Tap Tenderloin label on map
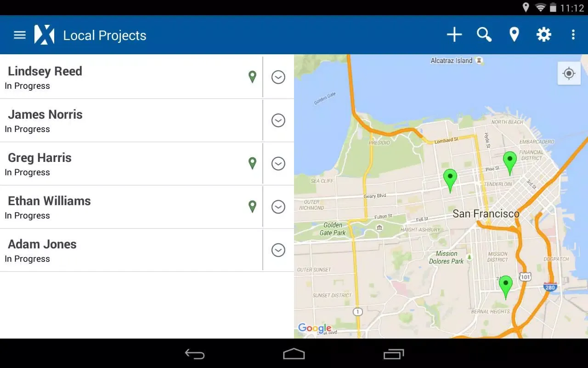The height and width of the screenshot is (368, 588). pos(498,184)
